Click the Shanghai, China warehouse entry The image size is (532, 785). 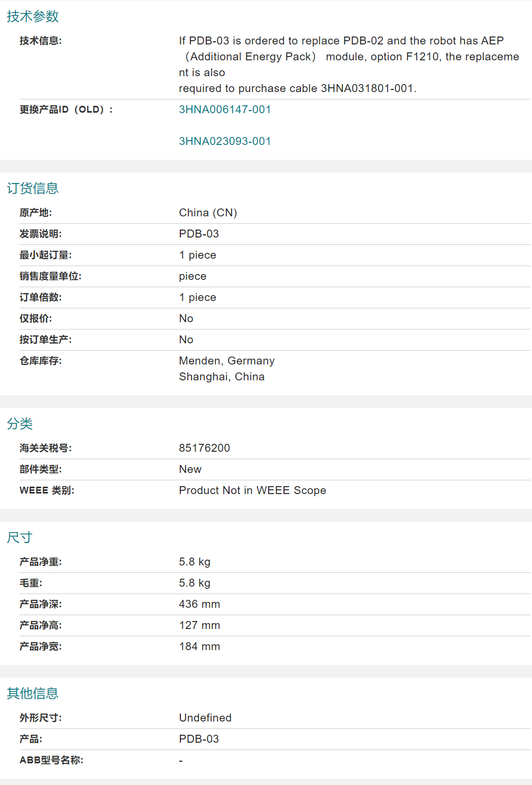(222, 377)
